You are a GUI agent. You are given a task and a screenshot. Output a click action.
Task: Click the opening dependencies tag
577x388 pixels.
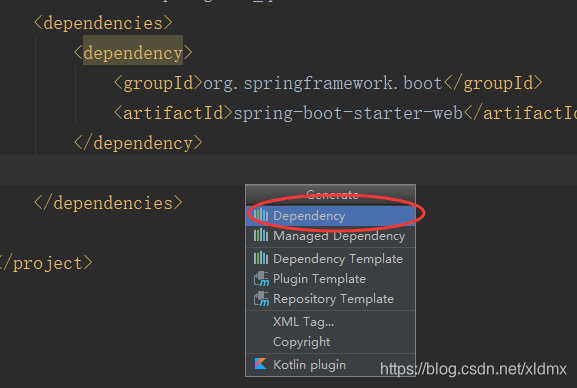click(x=103, y=23)
